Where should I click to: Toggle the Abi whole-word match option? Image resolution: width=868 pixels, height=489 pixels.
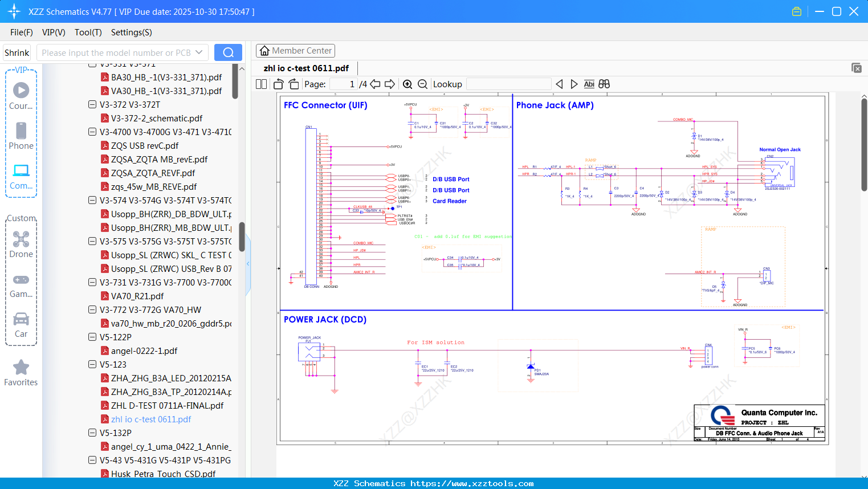[x=589, y=84]
